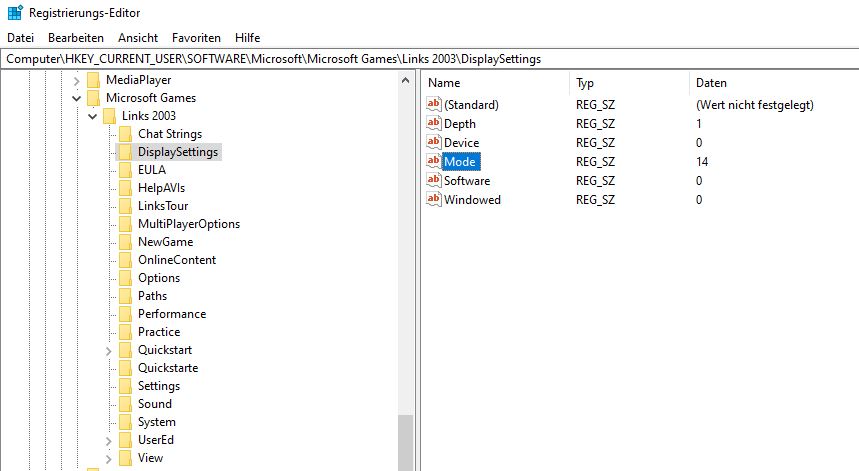Click the string icon beside Depth
This screenshot has width=859, height=471.
(x=433, y=123)
